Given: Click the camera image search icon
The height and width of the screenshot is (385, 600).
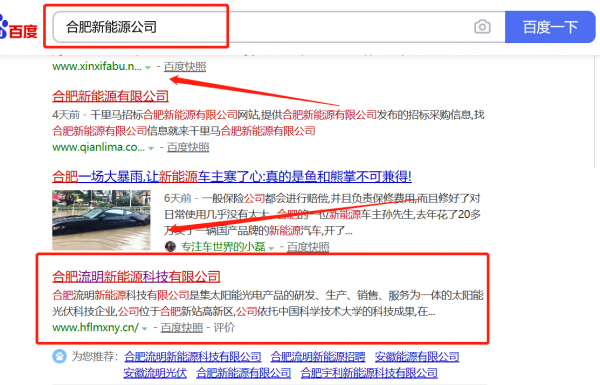Looking at the screenshot, I should pyautogui.click(x=482, y=27).
